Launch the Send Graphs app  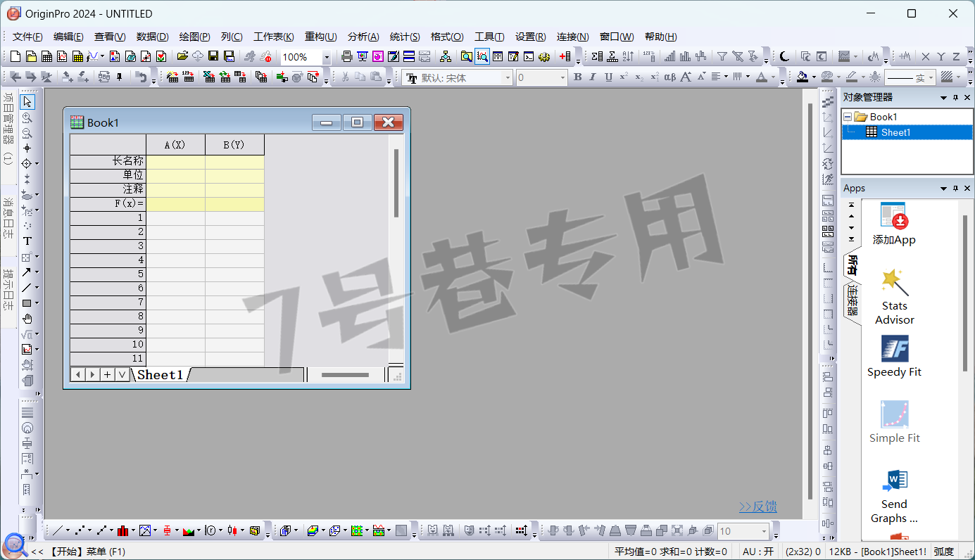coord(894,497)
